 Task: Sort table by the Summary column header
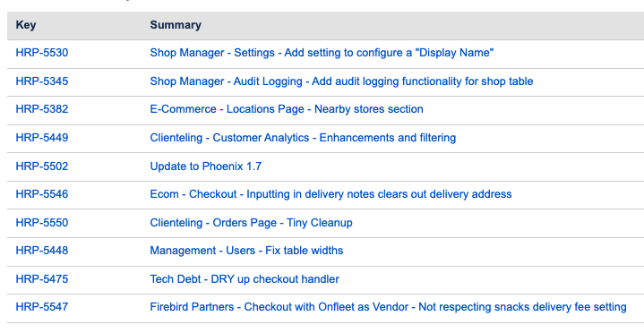point(176,25)
